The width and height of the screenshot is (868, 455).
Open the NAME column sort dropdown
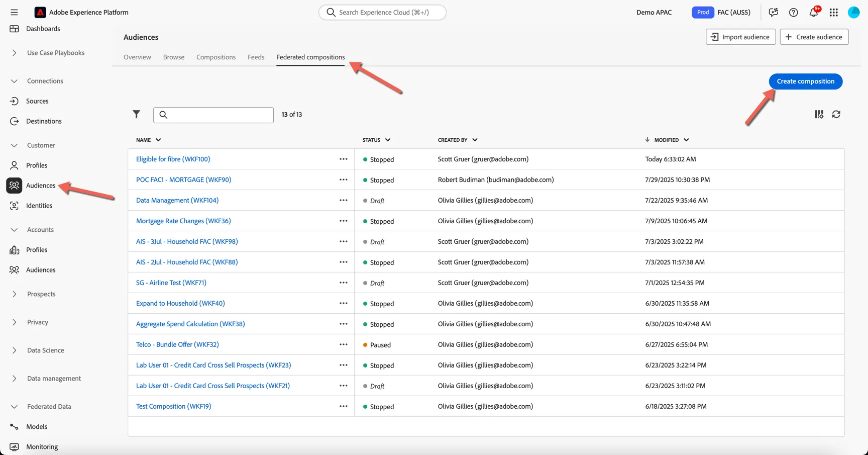coord(158,140)
